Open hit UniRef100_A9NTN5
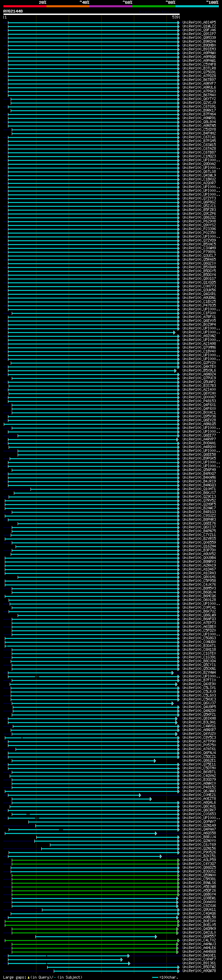Screen dimensions: 222x980 pyautogui.click(x=199, y=125)
